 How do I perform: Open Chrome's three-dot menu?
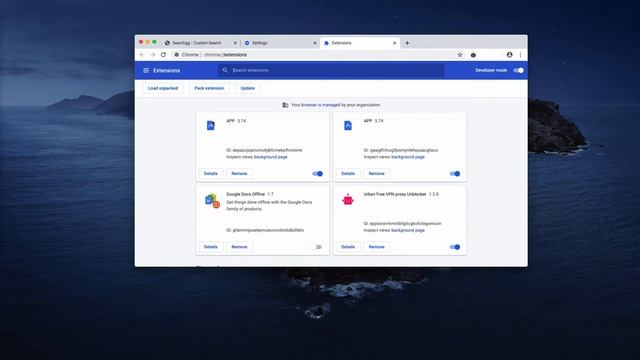tap(520, 55)
